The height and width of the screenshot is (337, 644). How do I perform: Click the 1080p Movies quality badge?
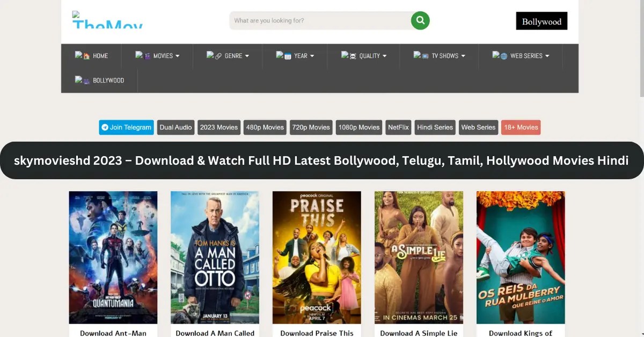pyautogui.click(x=358, y=127)
